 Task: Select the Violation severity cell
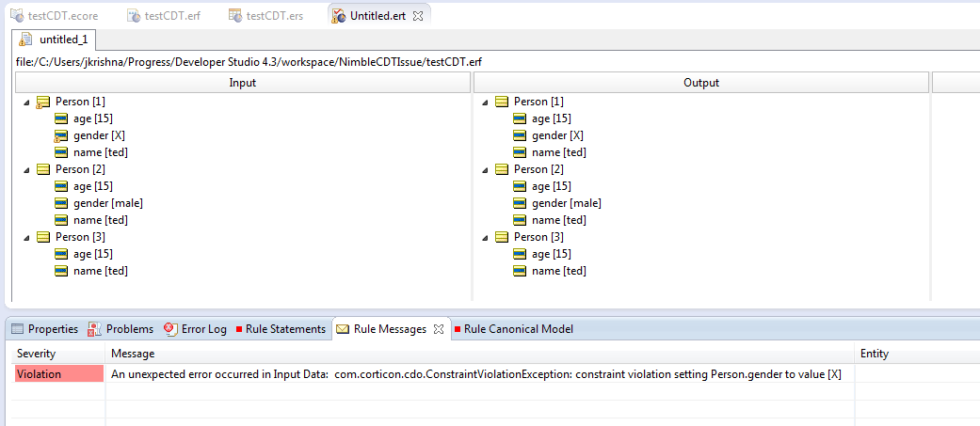(x=58, y=374)
